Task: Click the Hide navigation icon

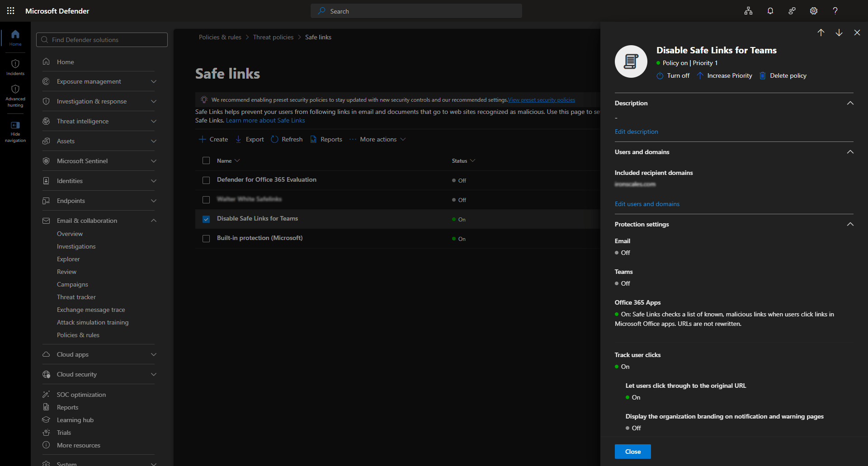Action: 15,132
